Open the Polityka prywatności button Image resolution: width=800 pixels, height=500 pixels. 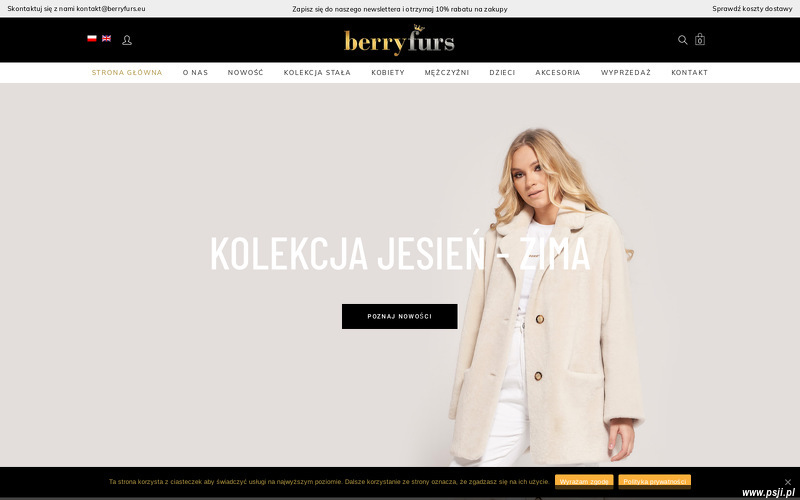click(x=655, y=481)
